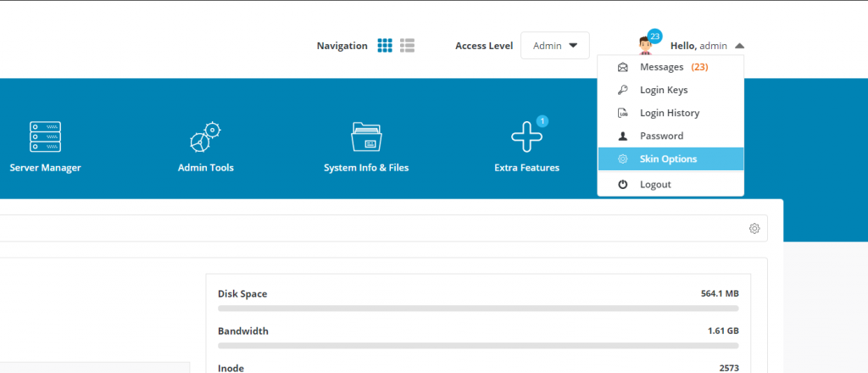Choose Logout from user menu
Screen dimensions: 868x373
[670, 184]
